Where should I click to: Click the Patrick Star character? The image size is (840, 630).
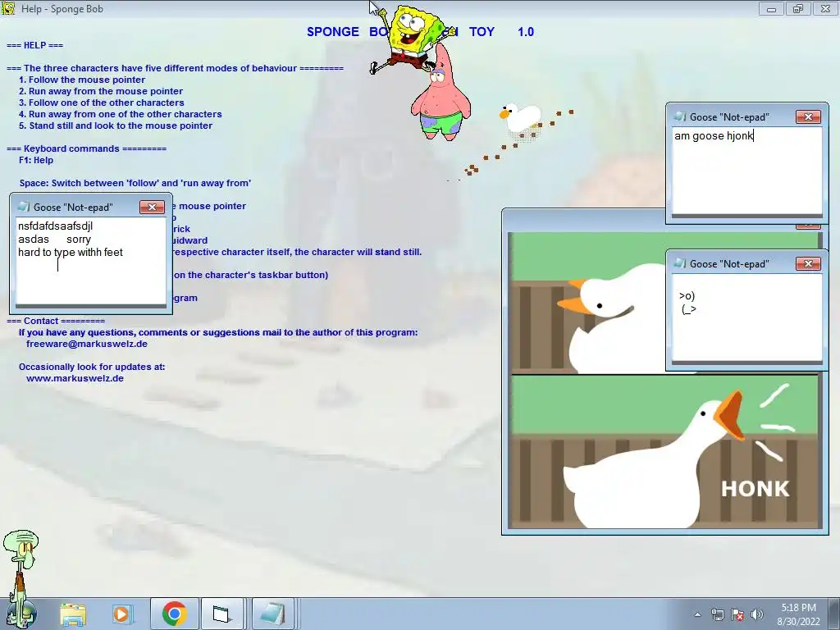coord(441,97)
